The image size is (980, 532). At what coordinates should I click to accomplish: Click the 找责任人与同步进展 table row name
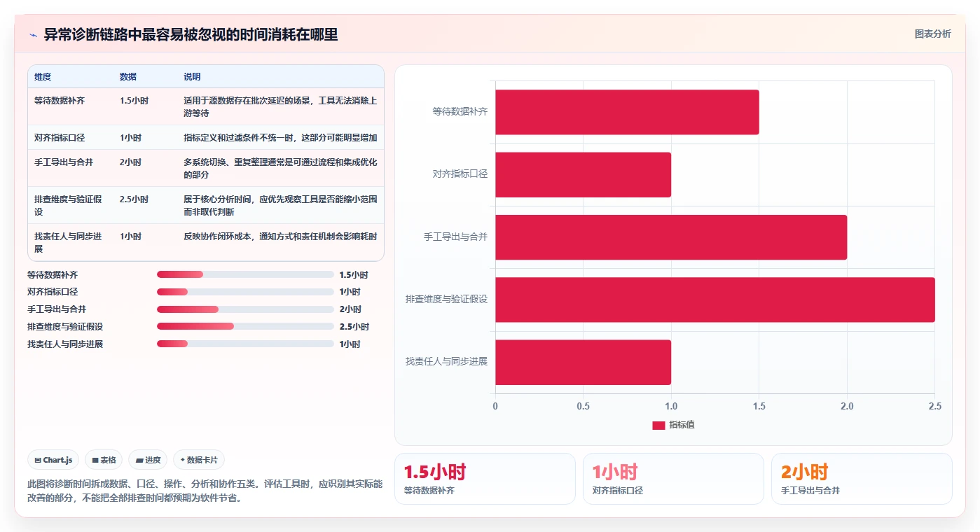point(68,242)
